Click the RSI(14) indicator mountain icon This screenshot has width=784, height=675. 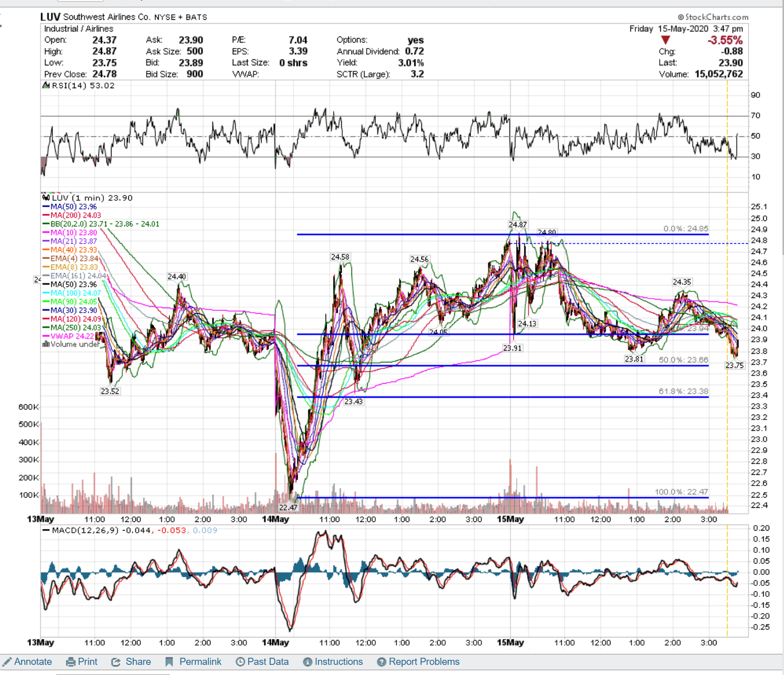(x=46, y=86)
